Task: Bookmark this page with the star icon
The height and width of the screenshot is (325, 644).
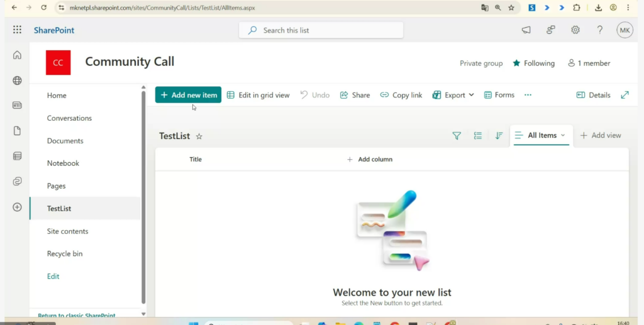Action: tap(511, 8)
